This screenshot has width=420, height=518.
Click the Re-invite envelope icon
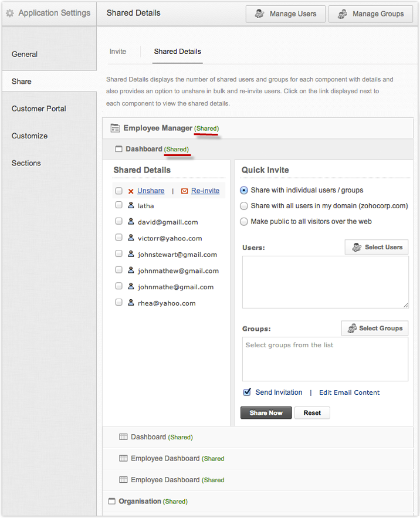click(x=184, y=191)
